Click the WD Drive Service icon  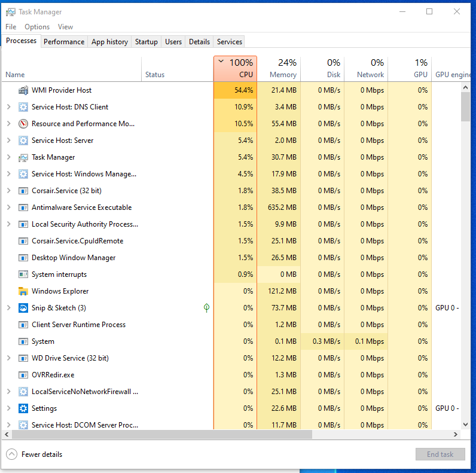(23, 358)
